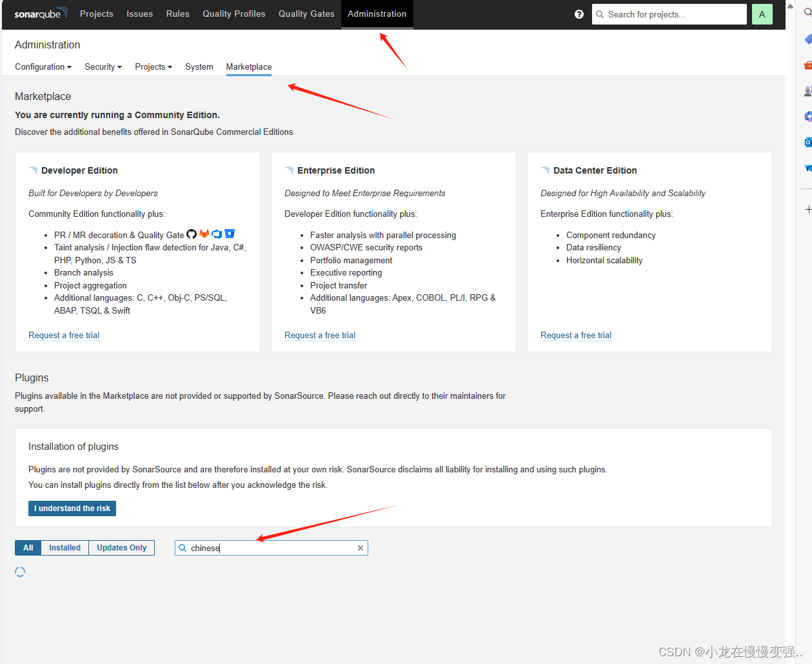Click the 'Data Center Edition' card title

point(595,170)
